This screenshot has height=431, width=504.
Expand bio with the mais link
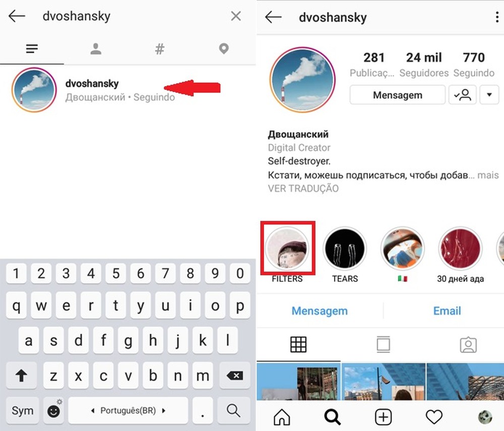[x=488, y=175]
